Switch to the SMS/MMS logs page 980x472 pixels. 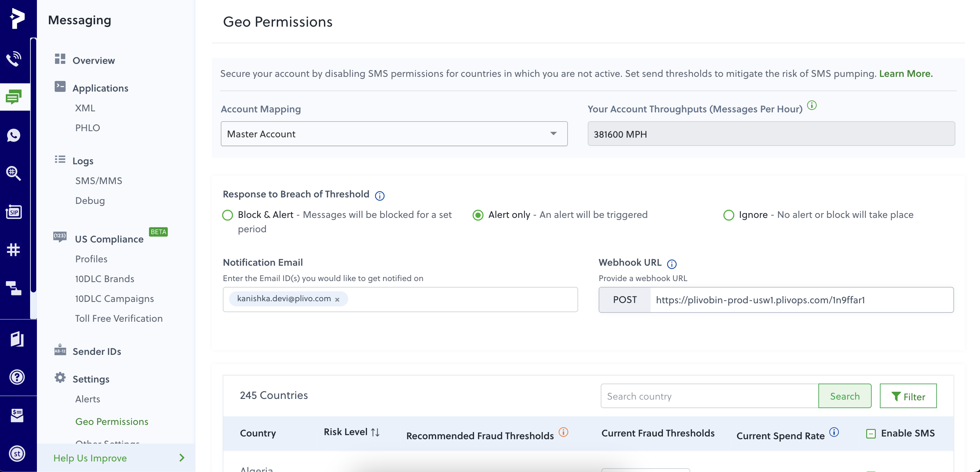(98, 181)
